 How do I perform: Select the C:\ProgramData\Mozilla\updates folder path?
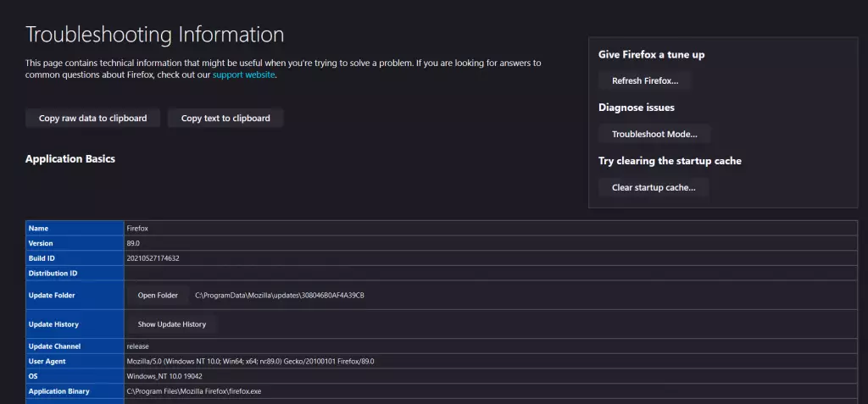(280, 295)
